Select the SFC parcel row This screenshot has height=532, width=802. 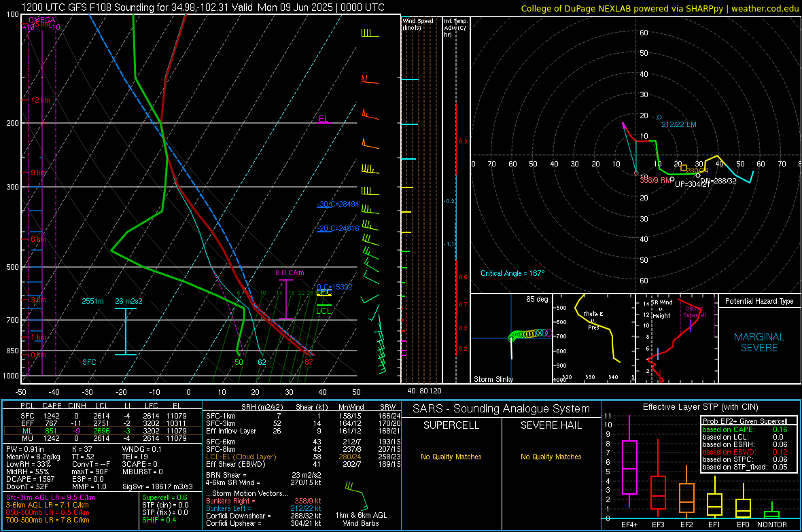[103, 416]
